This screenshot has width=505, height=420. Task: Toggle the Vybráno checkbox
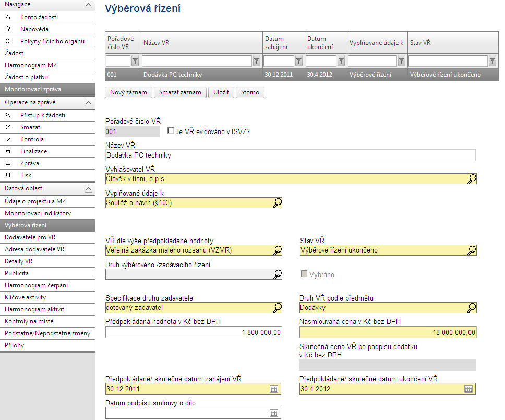tap(304, 273)
